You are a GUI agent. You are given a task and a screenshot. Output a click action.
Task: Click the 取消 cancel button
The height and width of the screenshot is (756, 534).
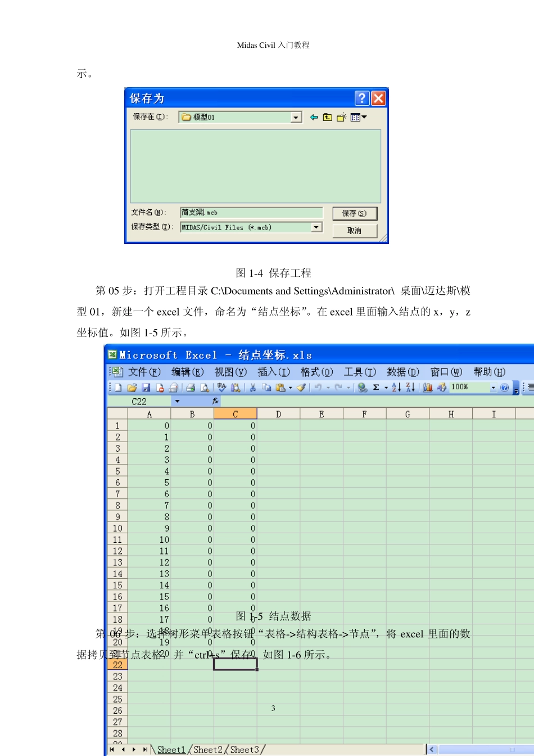[355, 231]
